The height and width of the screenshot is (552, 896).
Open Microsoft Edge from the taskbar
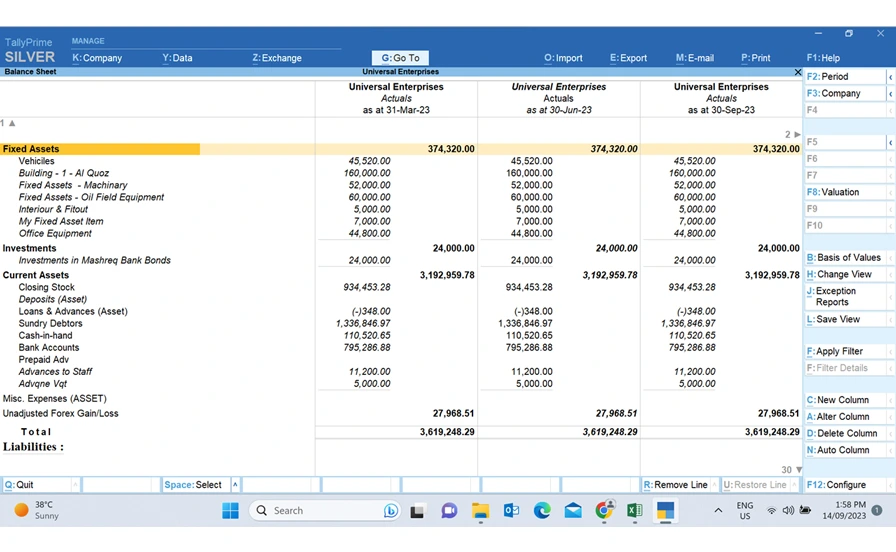[x=542, y=510]
